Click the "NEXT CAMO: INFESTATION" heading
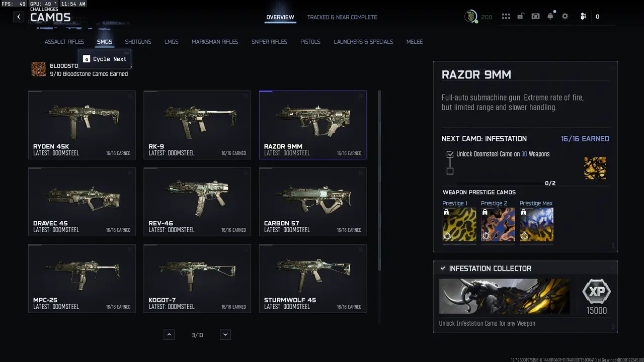Image resolution: width=644 pixels, height=362 pixels. coord(484,139)
